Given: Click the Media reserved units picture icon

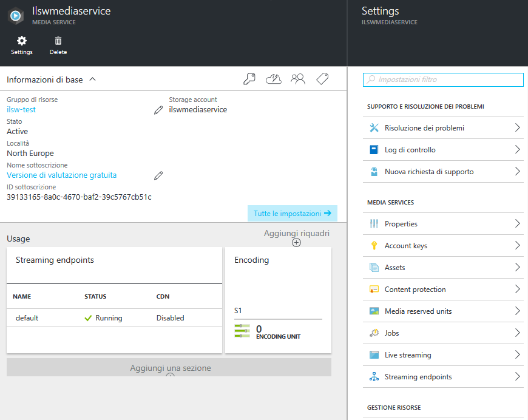Looking at the screenshot, I should click(374, 311).
